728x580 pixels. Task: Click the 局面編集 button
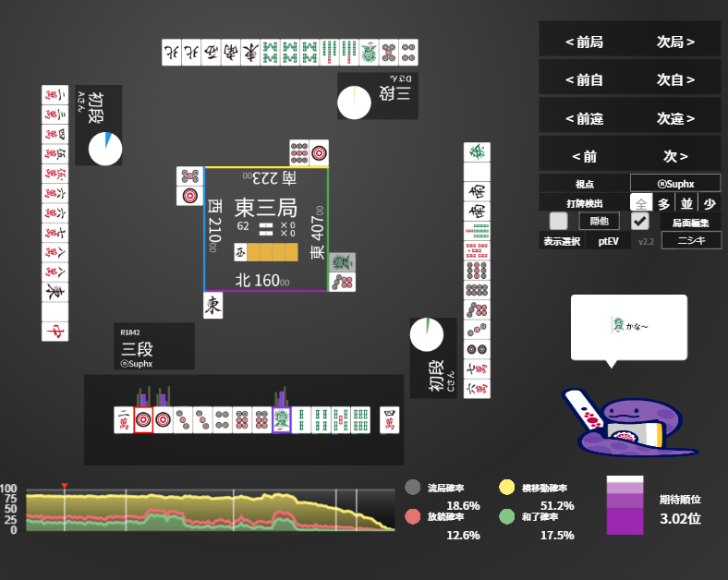[691, 223]
